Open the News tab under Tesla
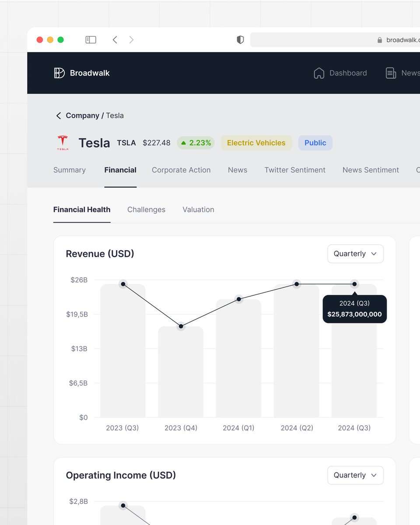This screenshot has height=525, width=420. (x=238, y=170)
